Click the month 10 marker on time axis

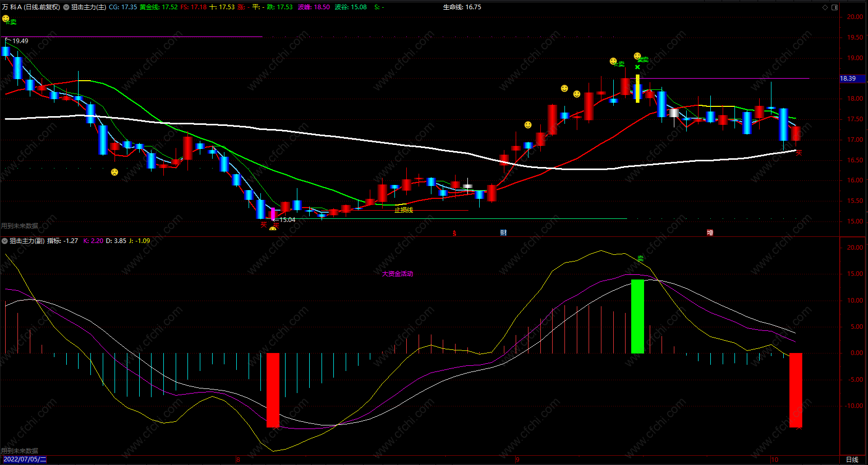(x=775, y=460)
